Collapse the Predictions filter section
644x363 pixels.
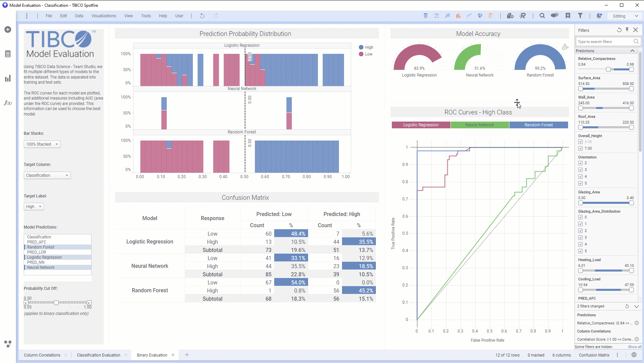point(632,50)
